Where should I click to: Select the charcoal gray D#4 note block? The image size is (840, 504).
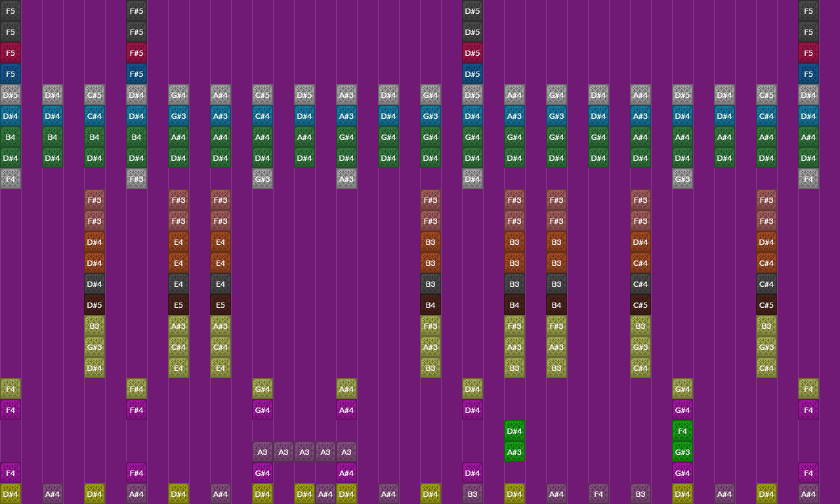coord(94,284)
